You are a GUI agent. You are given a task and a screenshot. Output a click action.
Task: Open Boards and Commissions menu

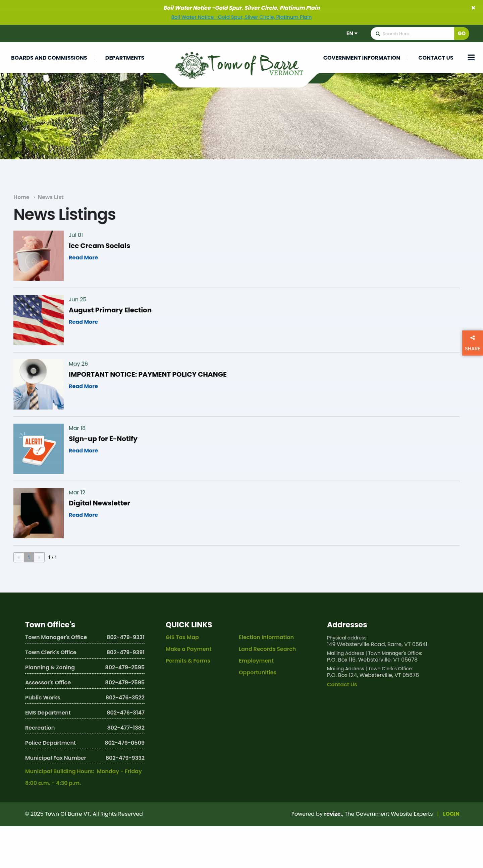point(49,58)
